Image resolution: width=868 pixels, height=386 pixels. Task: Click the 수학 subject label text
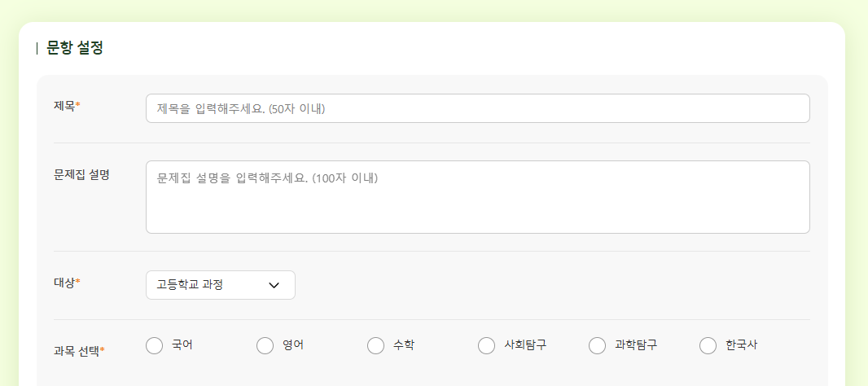(x=404, y=345)
